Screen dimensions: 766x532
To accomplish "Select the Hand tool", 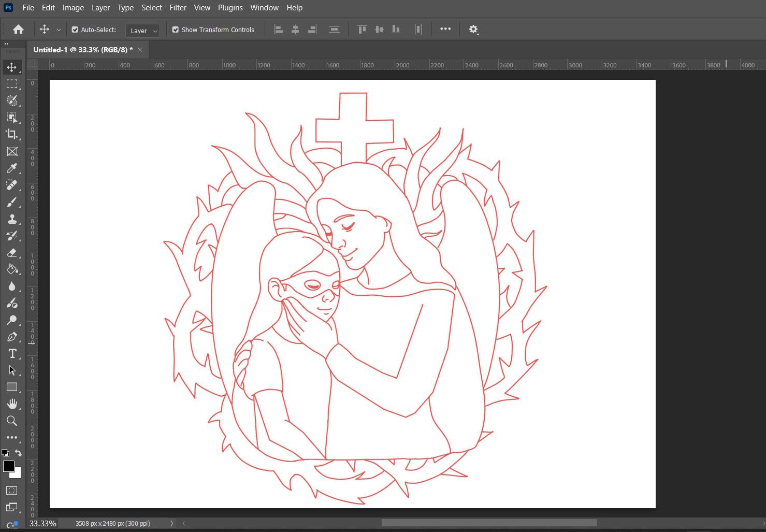I will tap(11, 404).
